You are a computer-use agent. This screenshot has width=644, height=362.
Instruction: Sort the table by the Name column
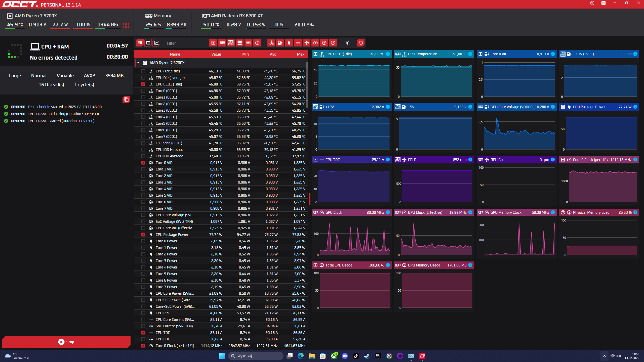pyautogui.click(x=175, y=54)
